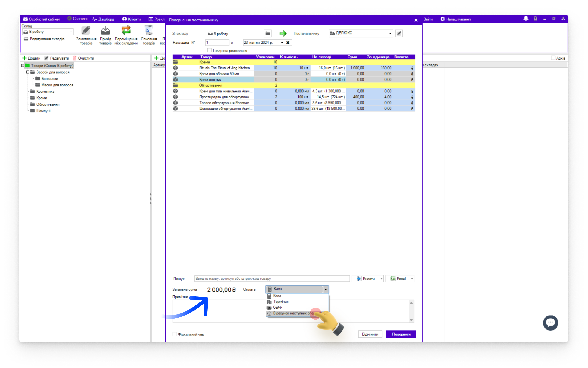This screenshot has width=588, height=368.
Task: Open the Excel button dropdown arrow
Action: (x=412, y=279)
